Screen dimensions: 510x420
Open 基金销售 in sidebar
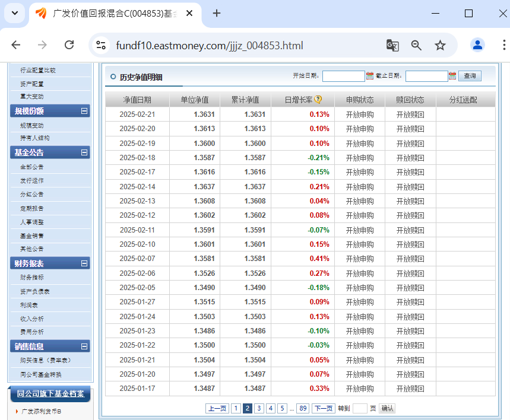pos(32,236)
